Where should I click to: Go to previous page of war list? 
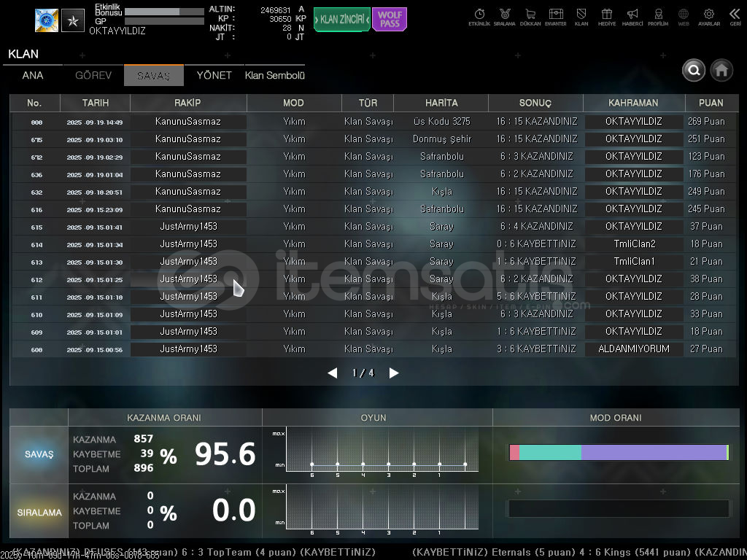click(333, 373)
